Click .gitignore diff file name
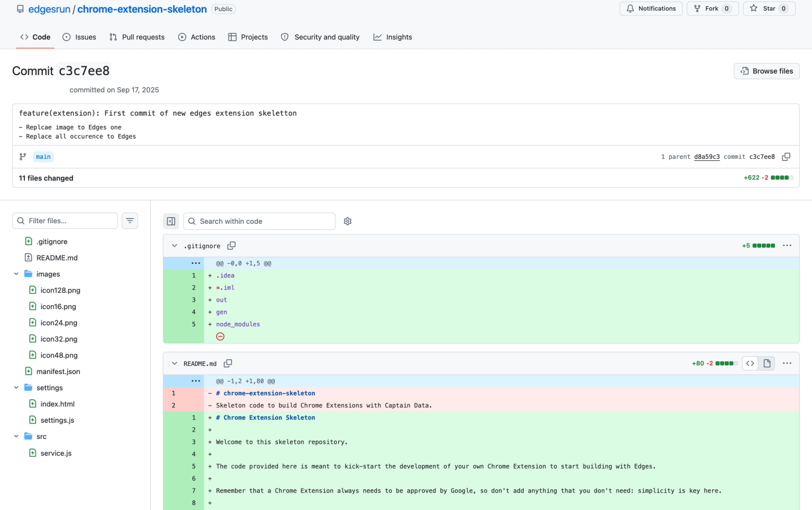The image size is (812, 510). coord(202,246)
